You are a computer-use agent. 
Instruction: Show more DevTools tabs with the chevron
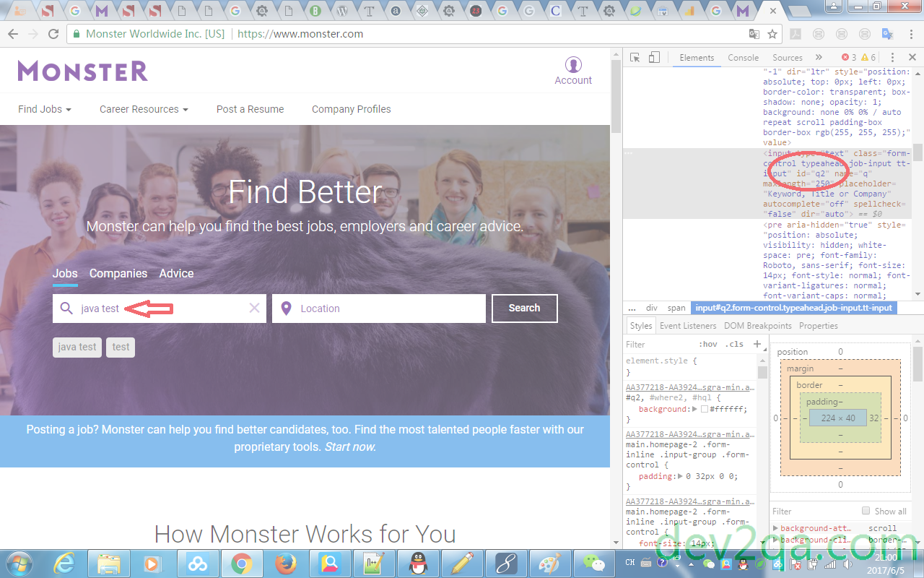click(819, 58)
